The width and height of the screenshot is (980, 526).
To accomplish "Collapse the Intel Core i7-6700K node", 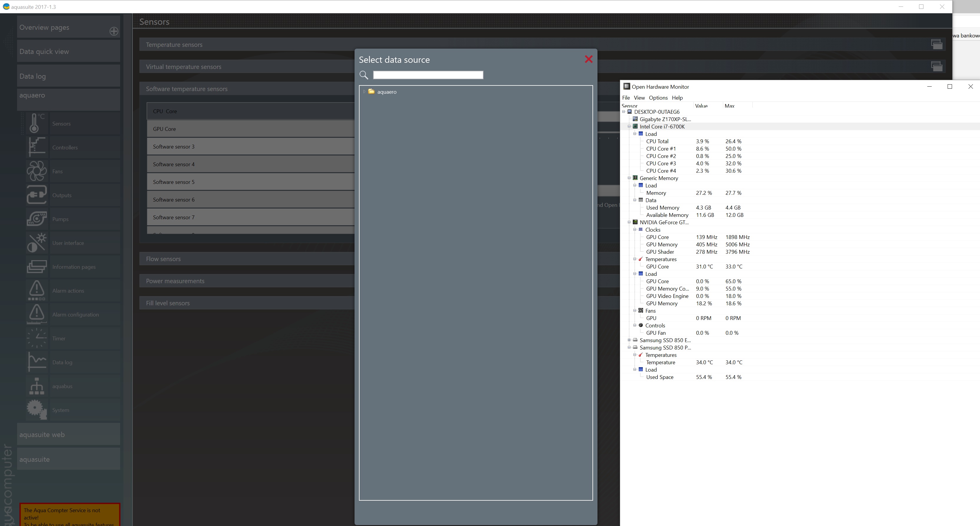I will [x=629, y=126].
